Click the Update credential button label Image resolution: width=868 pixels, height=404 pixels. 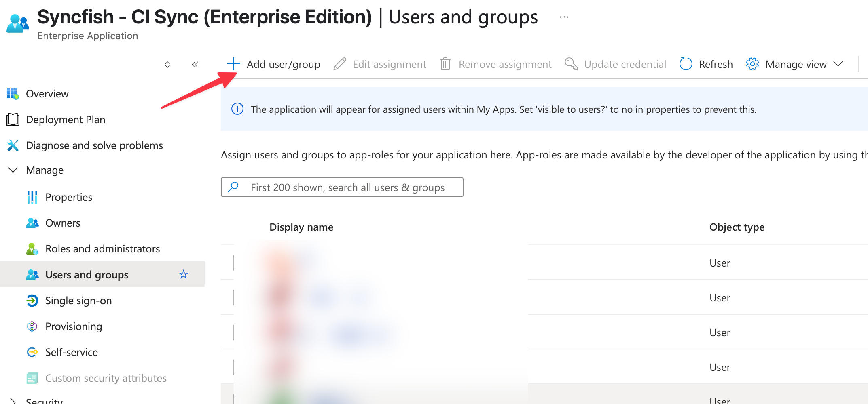(625, 64)
